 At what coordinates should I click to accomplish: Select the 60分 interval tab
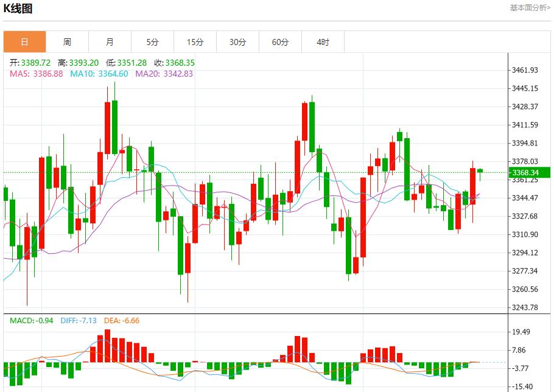(280, 41)
